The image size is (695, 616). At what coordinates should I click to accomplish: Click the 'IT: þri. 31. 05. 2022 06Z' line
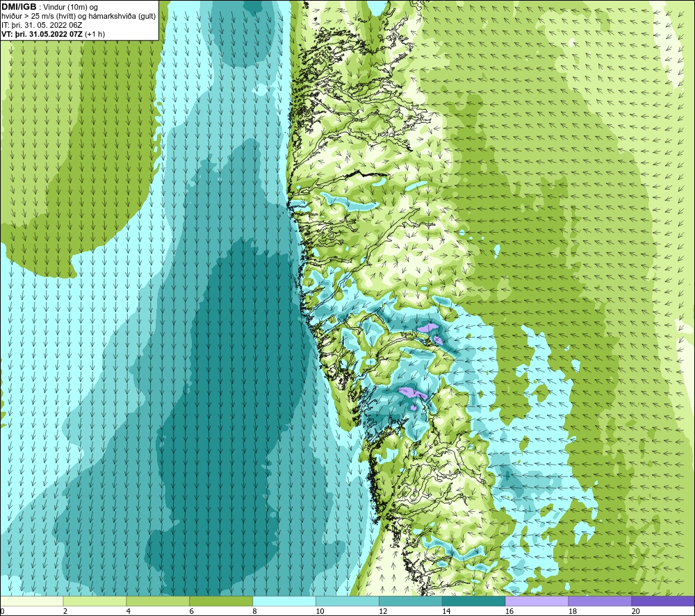(42, 25)
